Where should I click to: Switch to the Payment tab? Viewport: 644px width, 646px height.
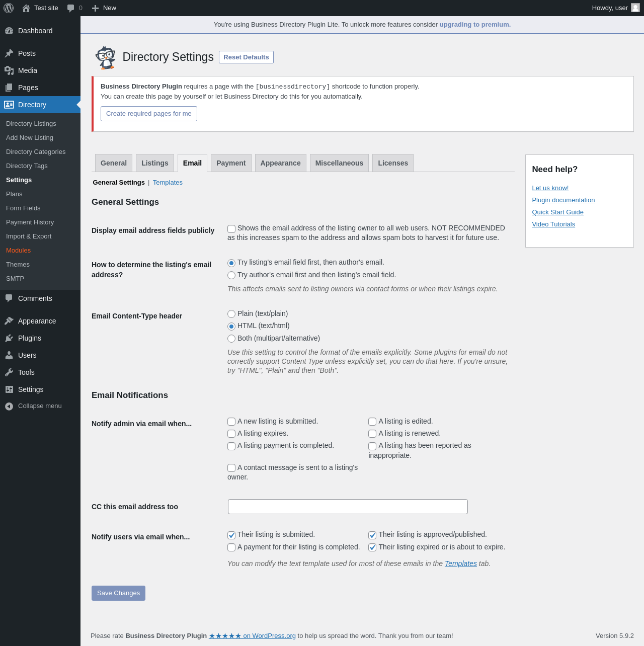click(x=231, y=163)
